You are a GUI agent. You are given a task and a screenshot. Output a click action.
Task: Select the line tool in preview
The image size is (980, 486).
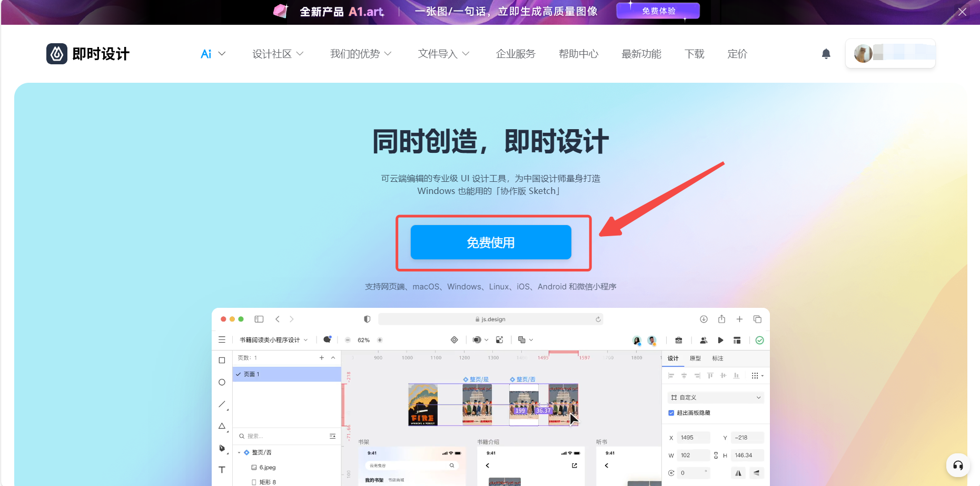pyautogui.click(x=222, y=404)
